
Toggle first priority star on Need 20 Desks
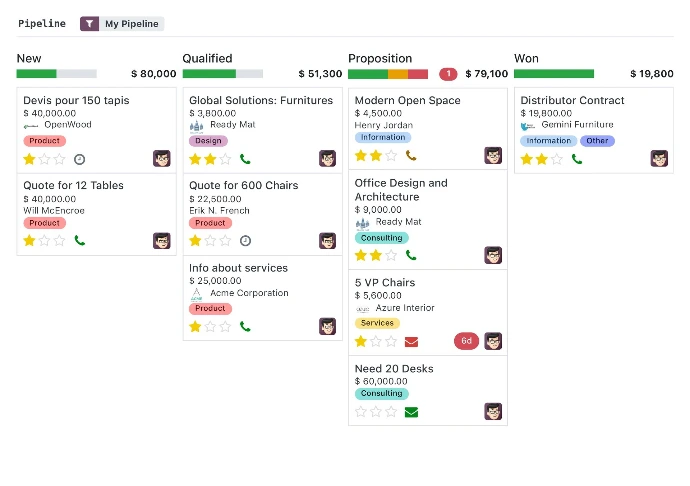(361, 412)
